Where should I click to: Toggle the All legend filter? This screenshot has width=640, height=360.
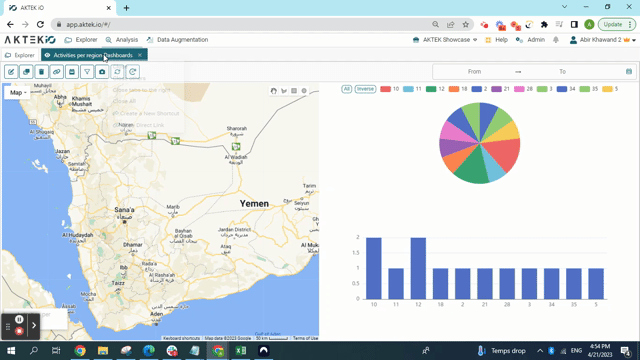(x=347, y=89)
